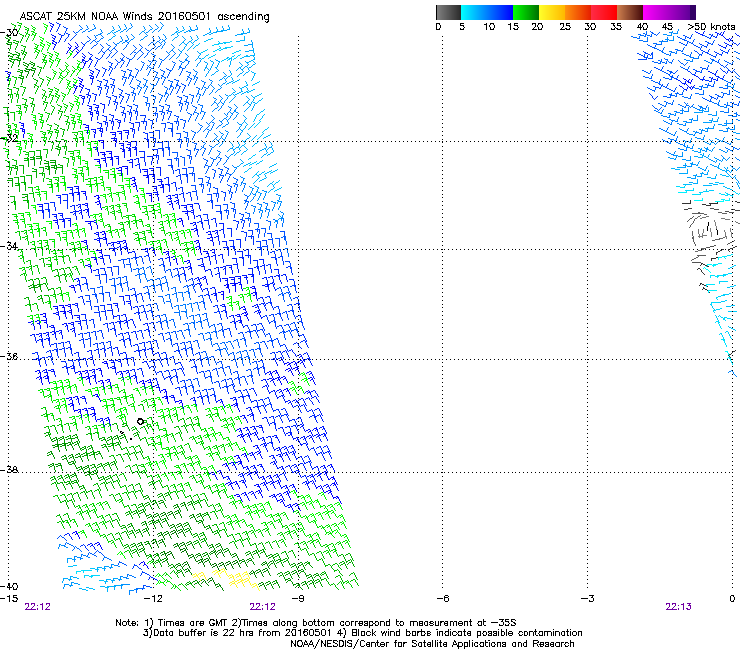Select the magenta 40-45 knots color segment

point(656,12)
